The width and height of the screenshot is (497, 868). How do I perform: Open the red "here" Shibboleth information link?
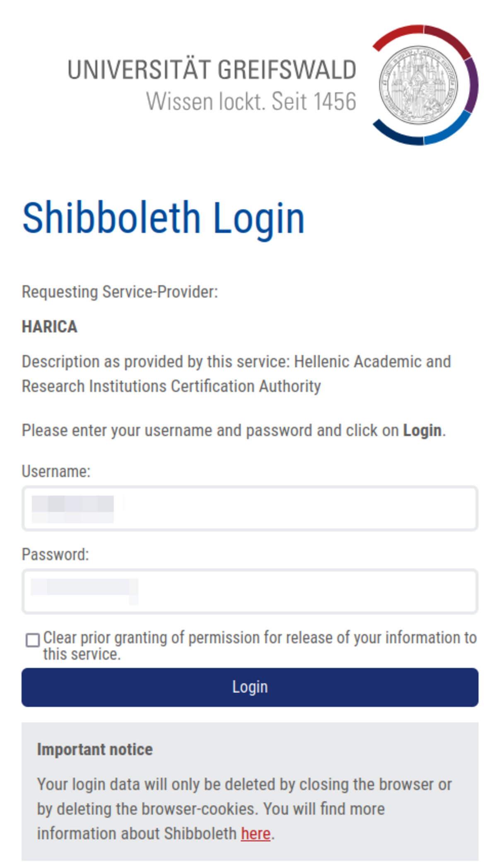pos(256,834)
